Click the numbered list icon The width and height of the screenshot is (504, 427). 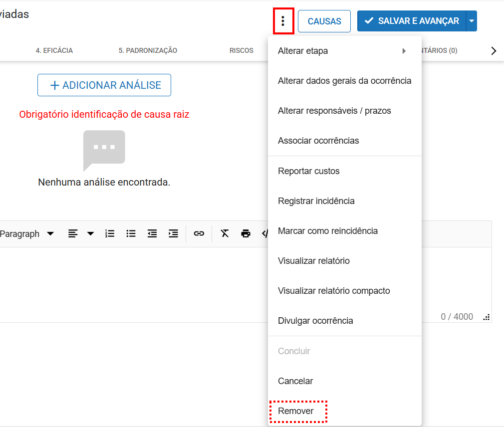[110, 233]
